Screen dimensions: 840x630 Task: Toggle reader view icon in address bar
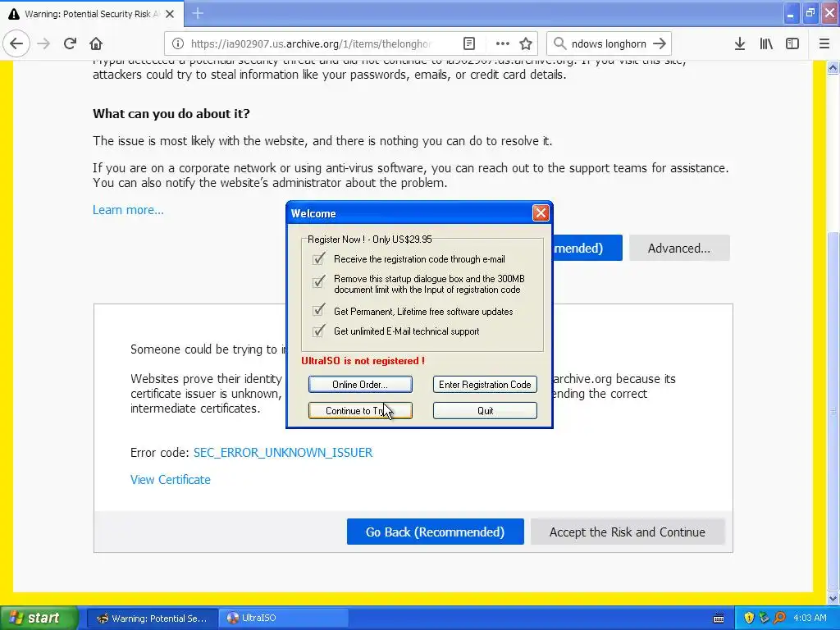pyautogui.click(x=468, y=43)
